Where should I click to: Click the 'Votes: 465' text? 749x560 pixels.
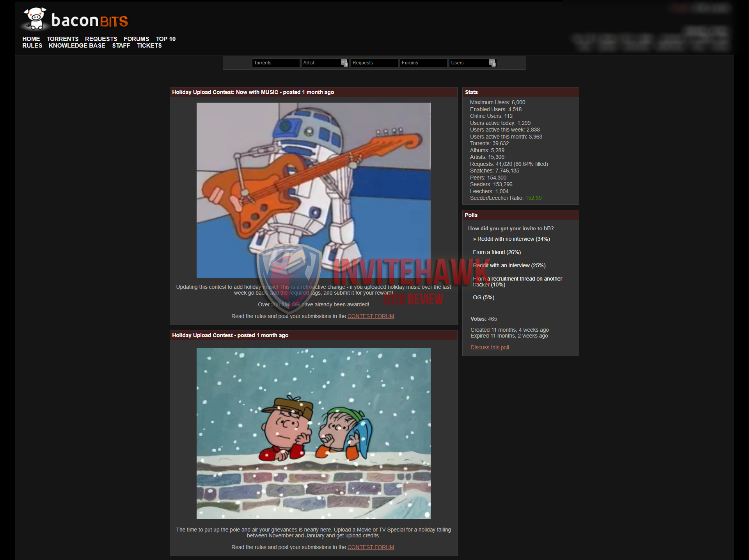(x=484, y=319)
